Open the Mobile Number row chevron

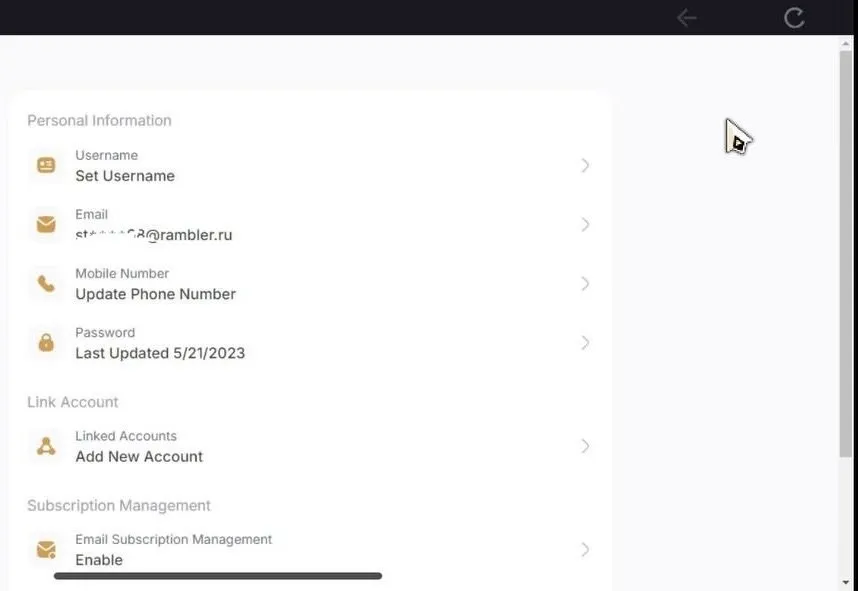point(585,283)
